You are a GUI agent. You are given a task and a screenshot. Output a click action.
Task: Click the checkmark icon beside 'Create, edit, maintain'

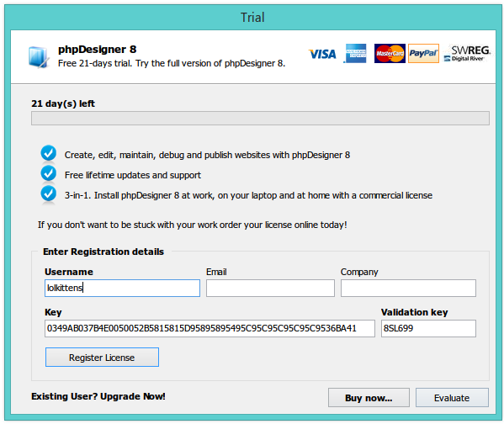[x=49, y=153]
